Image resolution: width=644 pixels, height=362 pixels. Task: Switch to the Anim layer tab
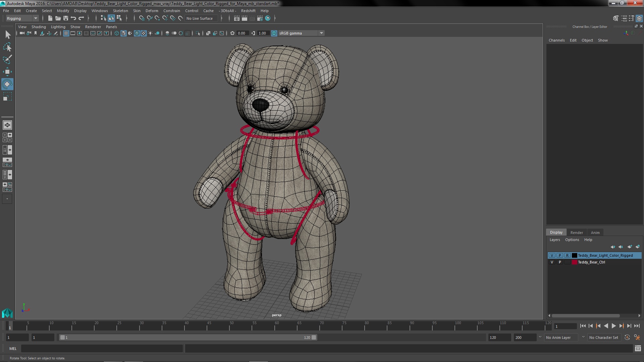[595, 232]
